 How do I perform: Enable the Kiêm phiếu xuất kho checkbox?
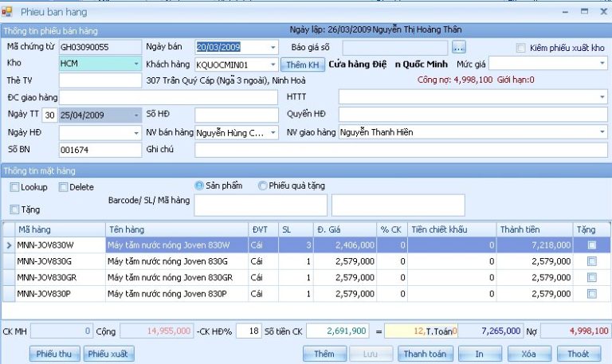coord(522,48)
